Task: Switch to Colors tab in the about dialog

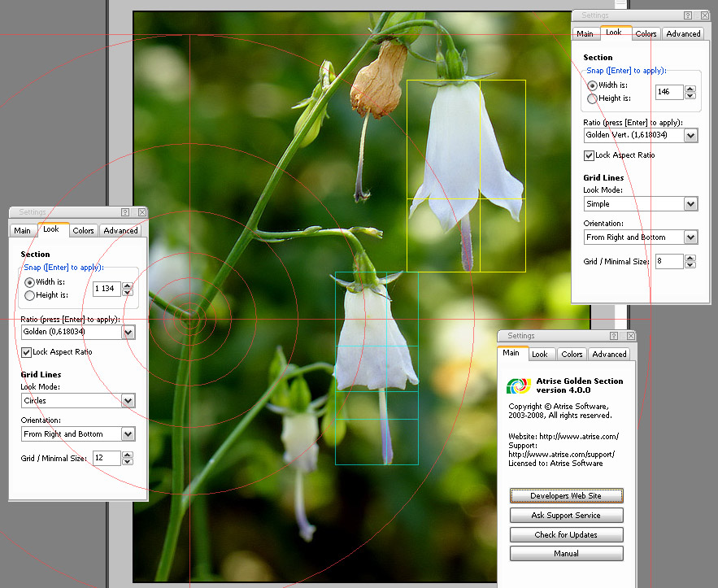Action: [572, 354]
